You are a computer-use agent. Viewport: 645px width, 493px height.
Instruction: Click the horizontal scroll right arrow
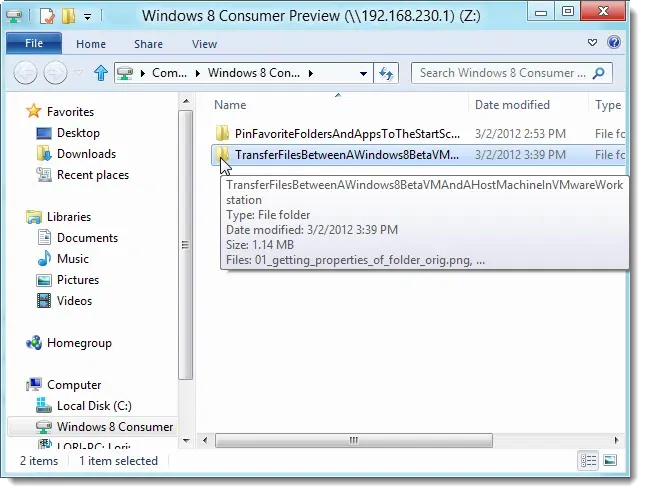click(616, 440)
